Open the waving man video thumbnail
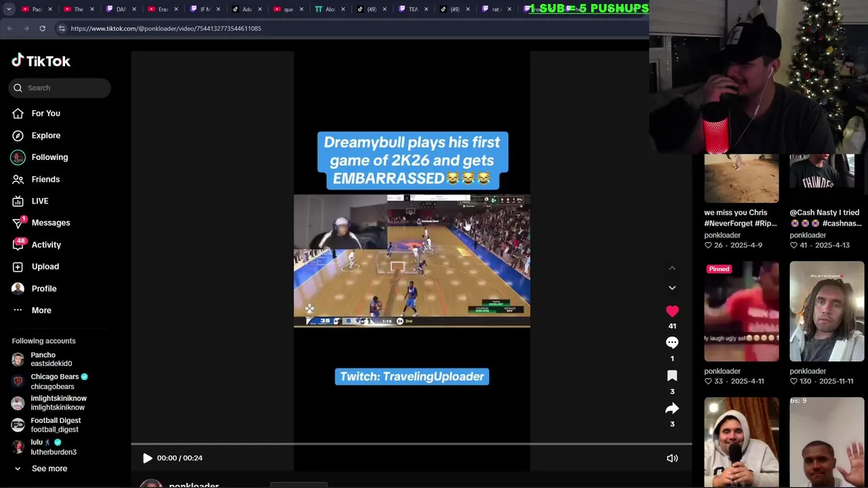 click(x=827, y=442)
